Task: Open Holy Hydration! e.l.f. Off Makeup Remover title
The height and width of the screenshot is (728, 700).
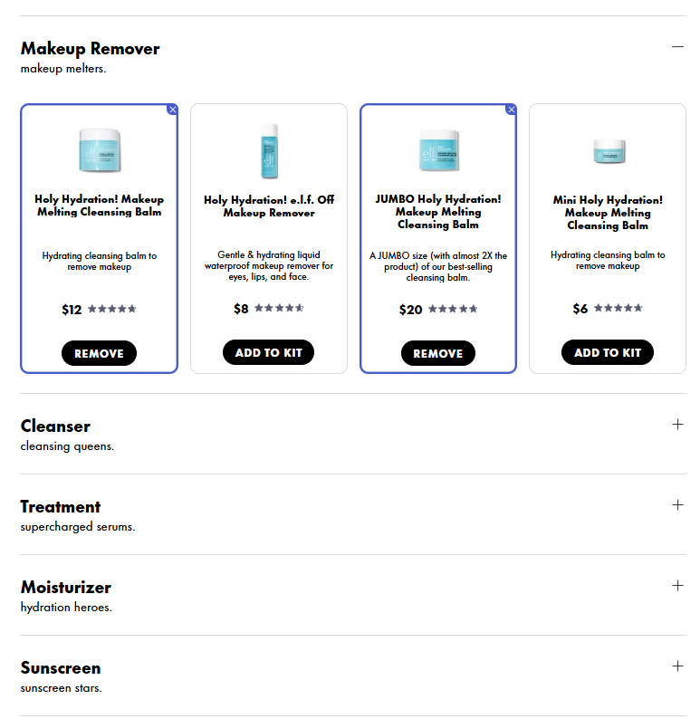Action: (269, 206)
